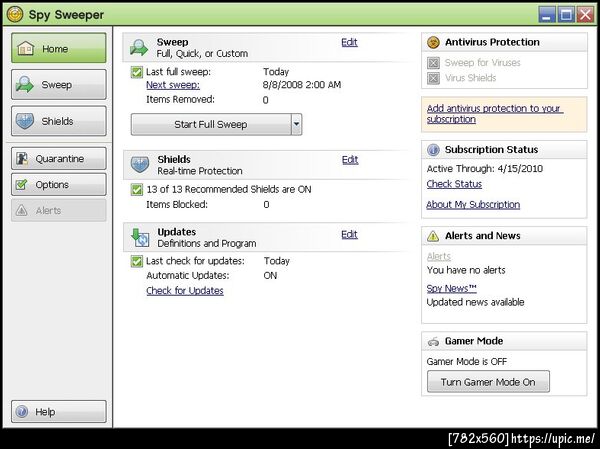
Task: Click the Gamer Mode controller icon
Action: pos(433,341)
